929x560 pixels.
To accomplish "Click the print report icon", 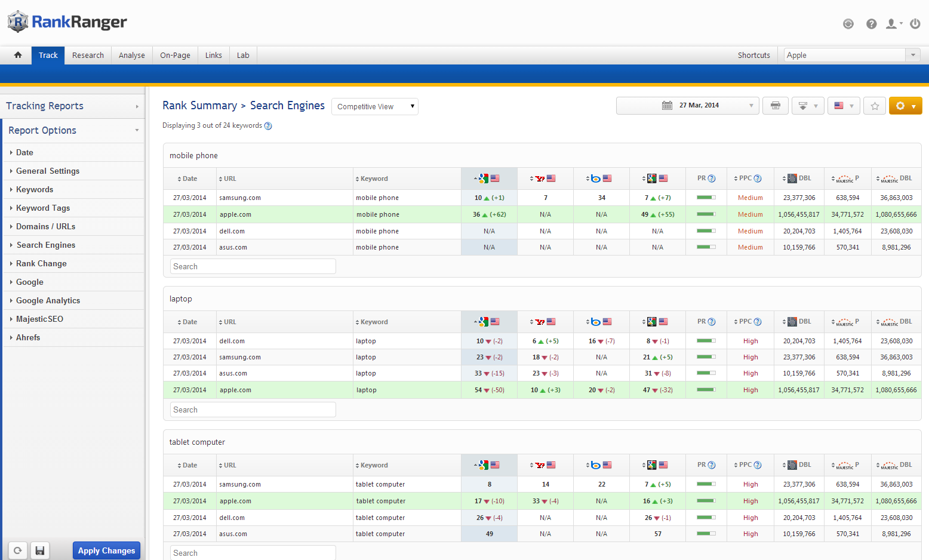I will pyautogui.click(x=775, y=106).
